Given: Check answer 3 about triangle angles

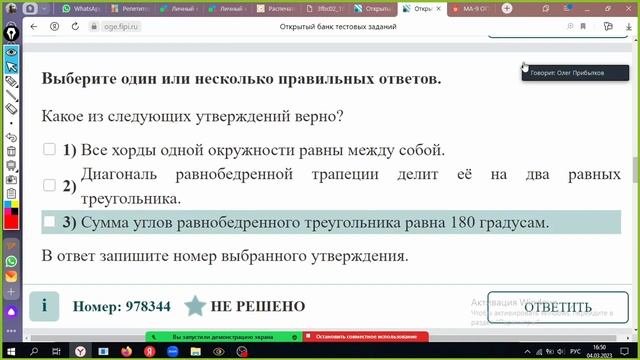Looking at the screenshot, I should pyautogui.click(x=49, y=222).
